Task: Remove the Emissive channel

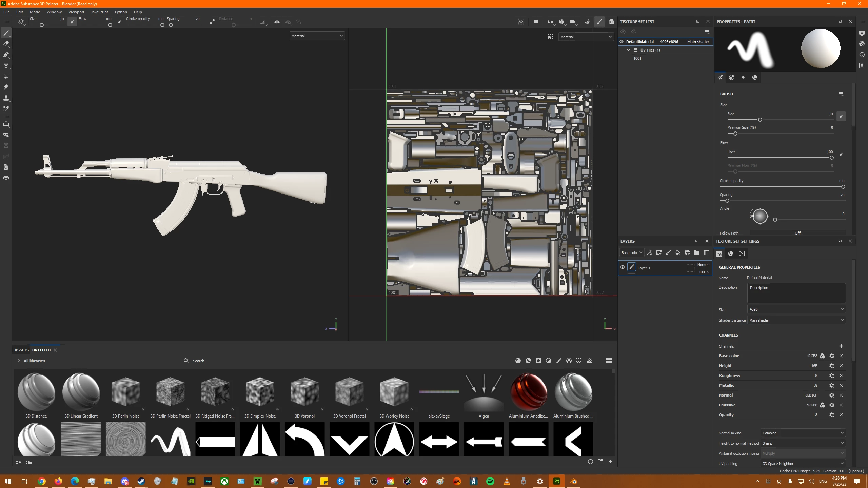Action: [841, 405]
